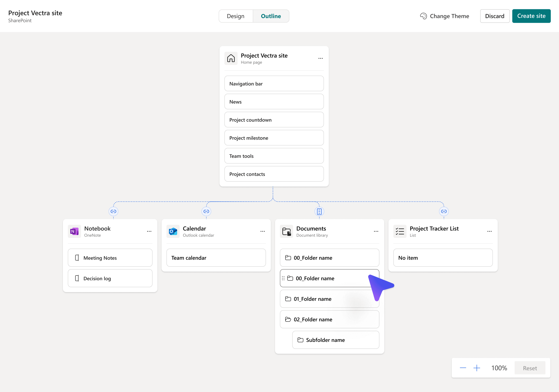Click the Create site button
The height and width of the screenshot is (392, 559).
(x=531, y=16)
